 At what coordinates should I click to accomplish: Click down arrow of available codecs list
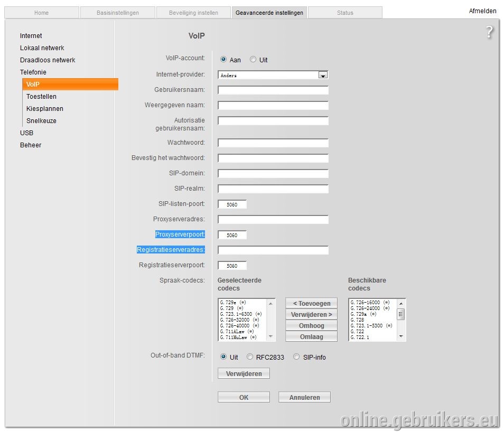click(x=401, y=336)
